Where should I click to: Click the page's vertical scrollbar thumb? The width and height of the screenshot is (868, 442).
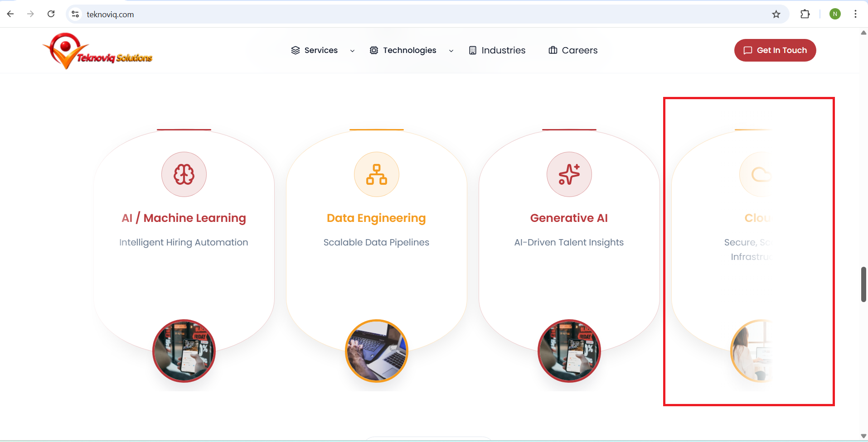pyautogui.click(x=863, y=284)
